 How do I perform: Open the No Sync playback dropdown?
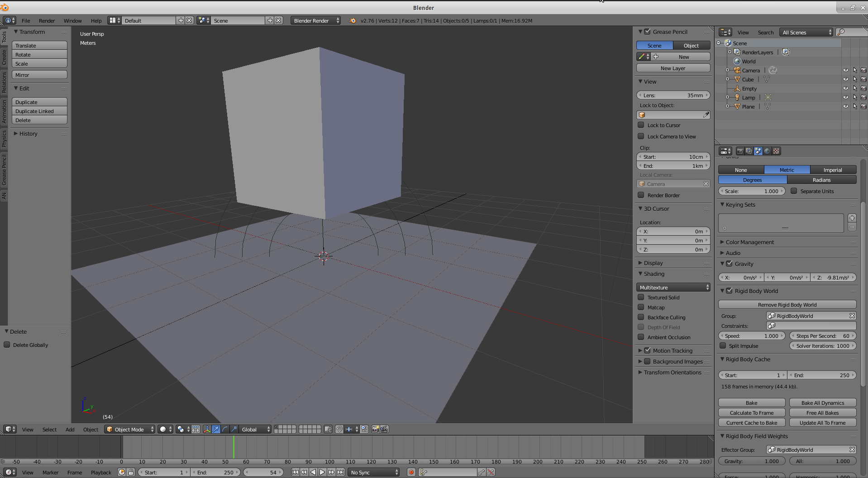pos(374,472)
